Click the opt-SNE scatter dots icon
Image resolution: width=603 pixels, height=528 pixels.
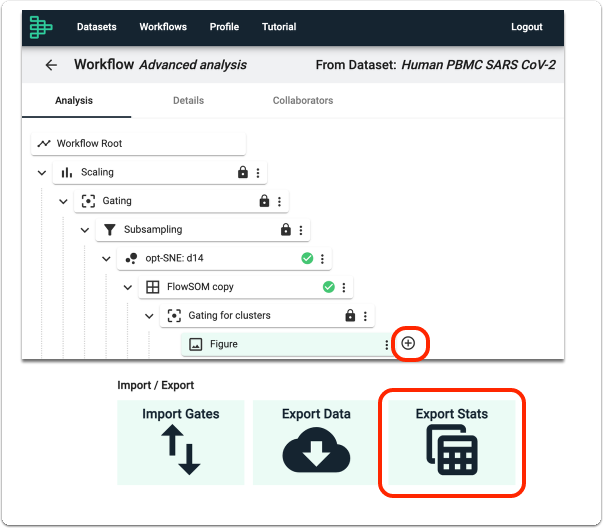click(x=132, y=258)
